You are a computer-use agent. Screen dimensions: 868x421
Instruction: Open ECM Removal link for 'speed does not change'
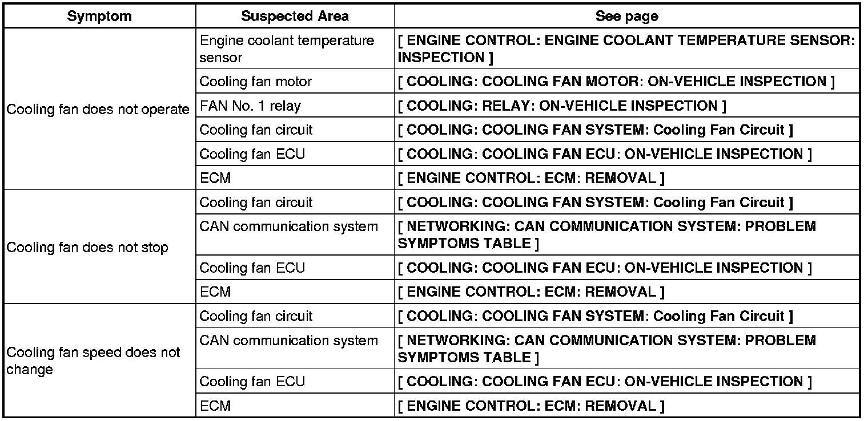click(531, 406)
